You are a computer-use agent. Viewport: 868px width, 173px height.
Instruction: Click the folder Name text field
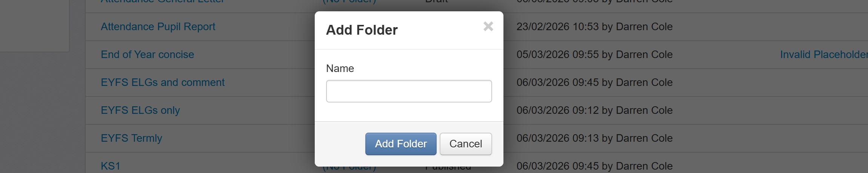coord(409,91)
